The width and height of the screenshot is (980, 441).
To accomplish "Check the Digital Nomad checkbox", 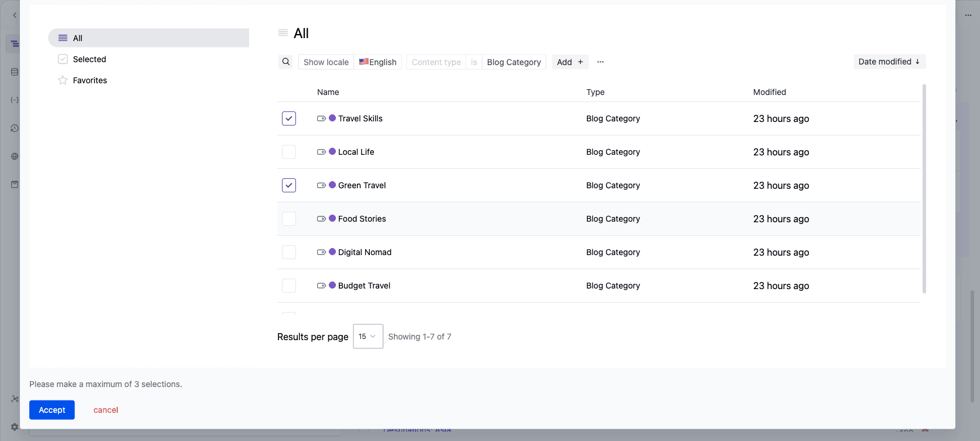I will pyautogui.click(x=289, y=252).
